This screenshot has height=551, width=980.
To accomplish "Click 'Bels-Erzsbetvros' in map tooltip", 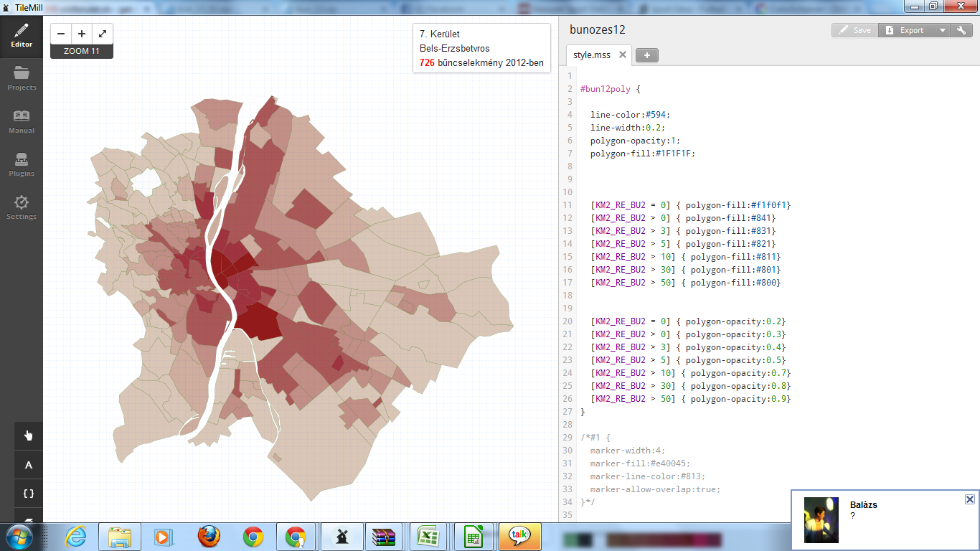I will [x=455, y=48].
